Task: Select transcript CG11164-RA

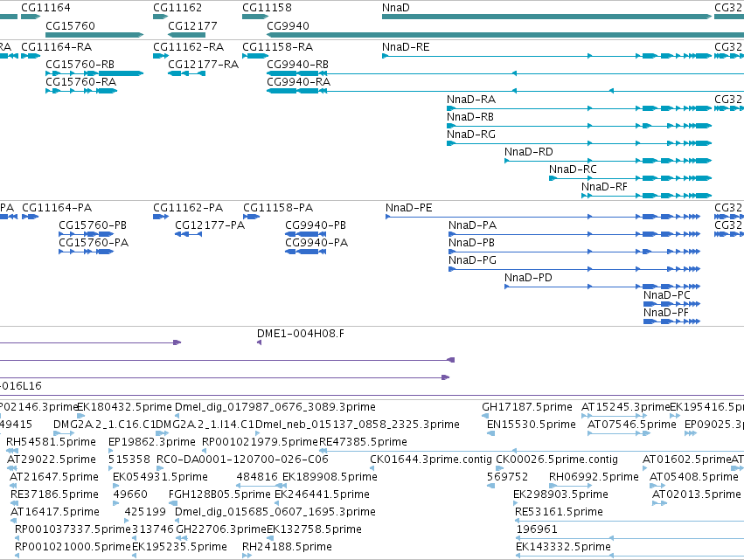Action: 57,47
